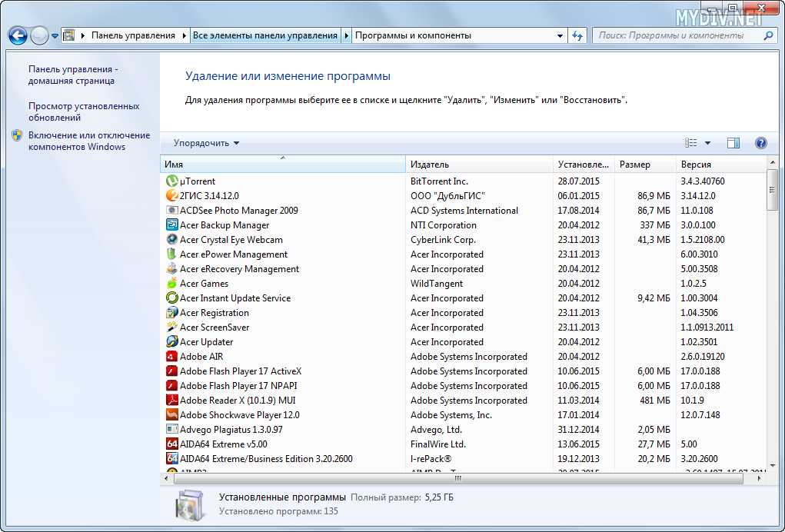Sort by the Размер column header

(x=635, y=165)
